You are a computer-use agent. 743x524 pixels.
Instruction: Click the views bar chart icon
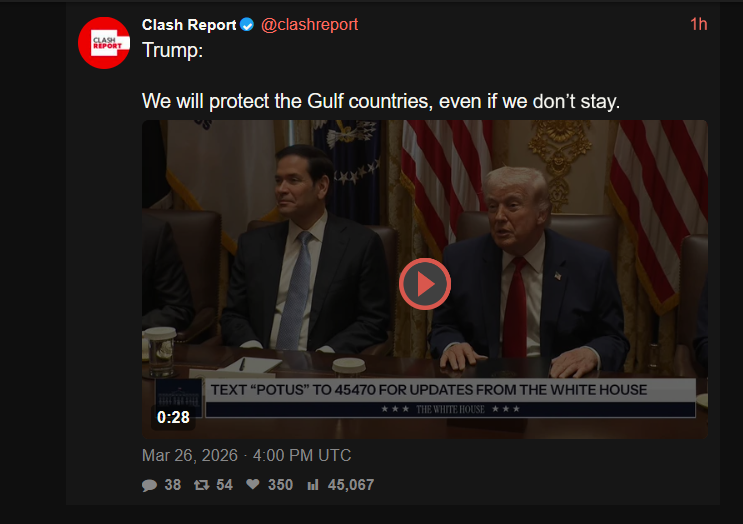click(x=313, y=485)
